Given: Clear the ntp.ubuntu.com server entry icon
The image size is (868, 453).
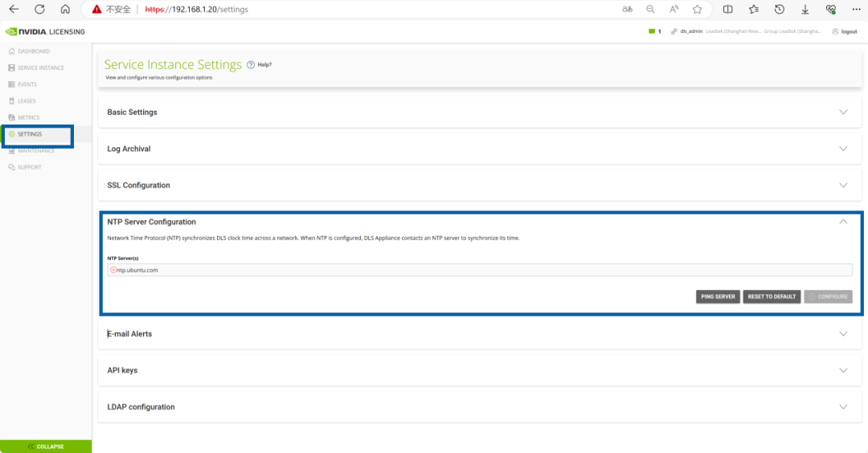Looking at the screenshot, I should 113,270.
